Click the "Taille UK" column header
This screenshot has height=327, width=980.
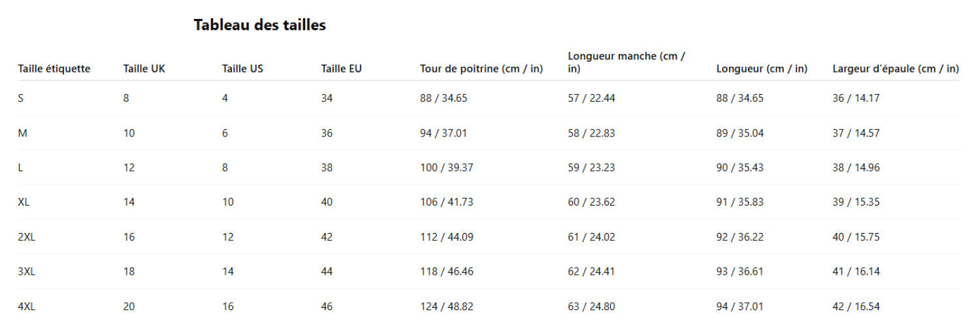click(x=144, y=69)
